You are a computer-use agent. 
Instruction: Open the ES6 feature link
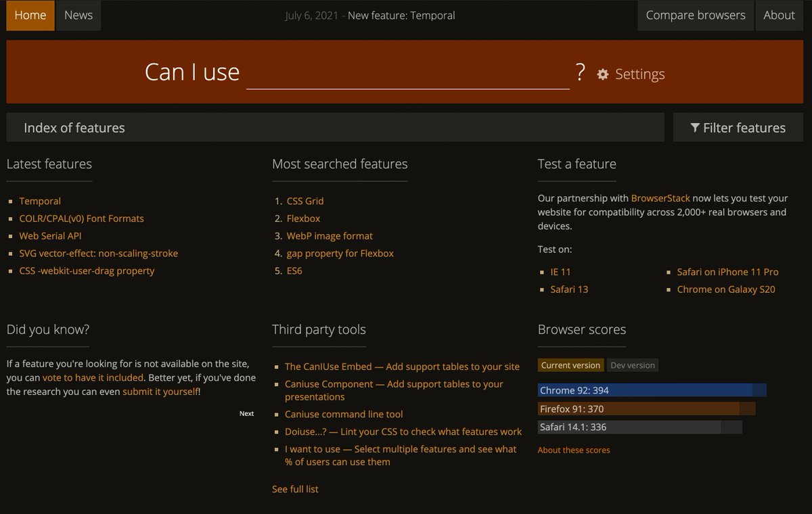click(294, 271)
